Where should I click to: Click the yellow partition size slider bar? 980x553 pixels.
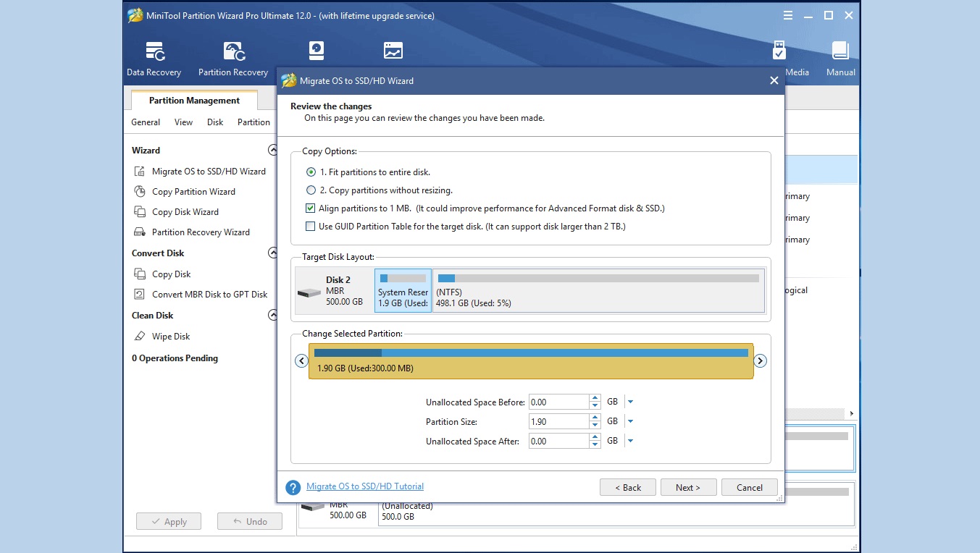(531, 360)
